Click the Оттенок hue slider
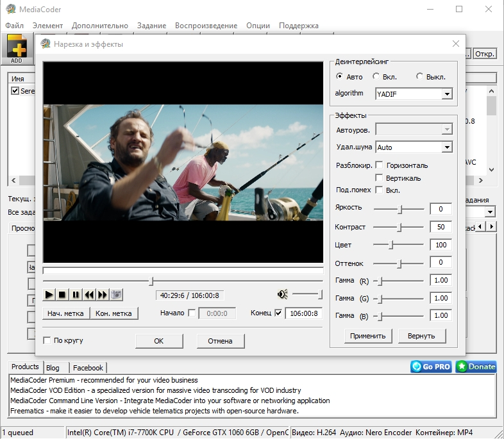 tap(399, 263)
